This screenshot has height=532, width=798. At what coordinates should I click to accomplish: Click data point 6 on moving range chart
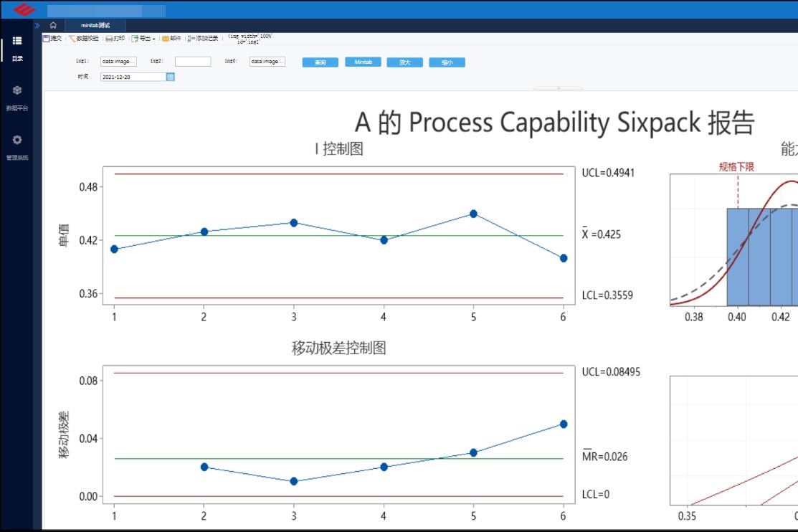click(564, 424)
